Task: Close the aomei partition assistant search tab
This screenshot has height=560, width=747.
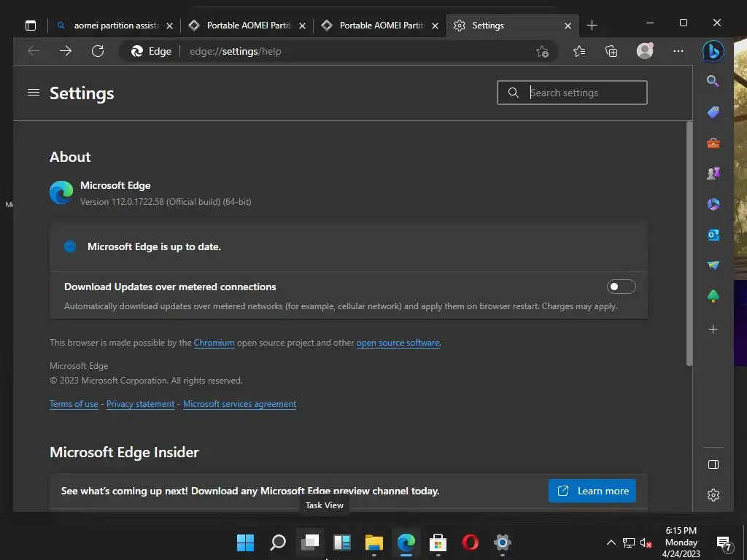Action: point(169,26)
